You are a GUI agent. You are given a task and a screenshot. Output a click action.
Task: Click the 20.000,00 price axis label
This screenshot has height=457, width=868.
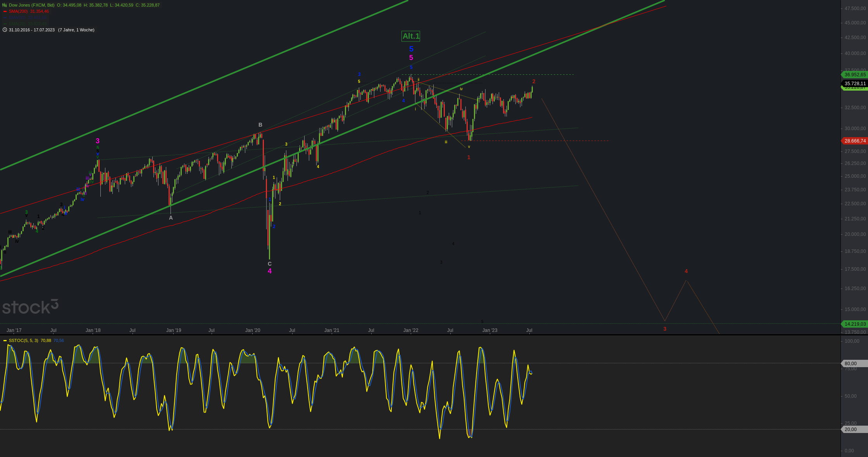click(x=855, y=234)
